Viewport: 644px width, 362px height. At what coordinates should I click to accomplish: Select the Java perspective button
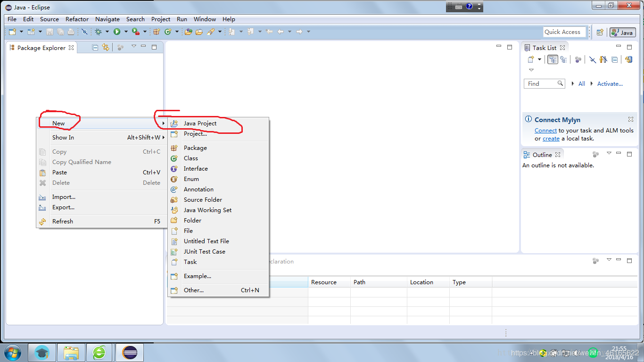622,32
